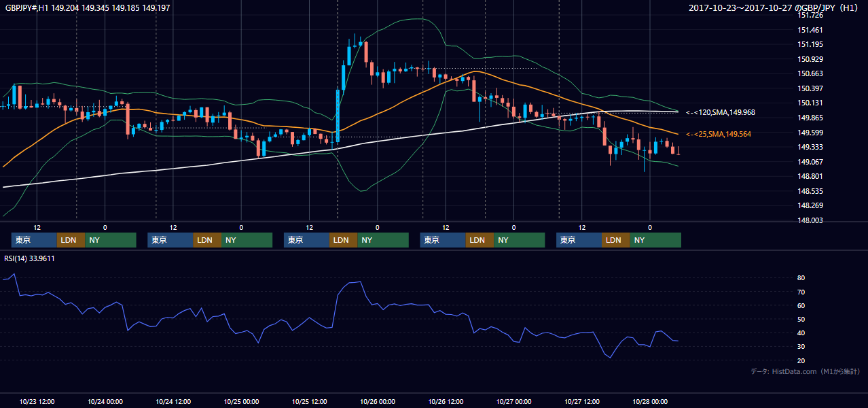
Task: Click the 2017-10-23~2017-10-27 GBP/JPY (H1) heading
Action: click(775, 7)
